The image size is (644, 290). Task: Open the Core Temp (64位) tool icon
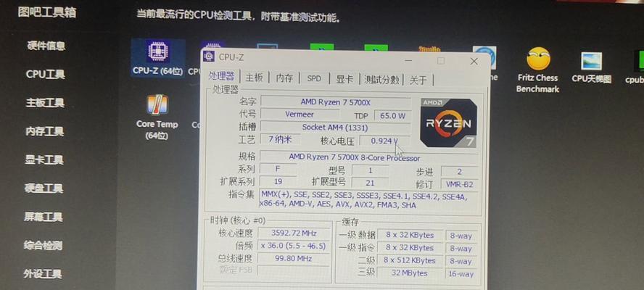tap(157, 117)
